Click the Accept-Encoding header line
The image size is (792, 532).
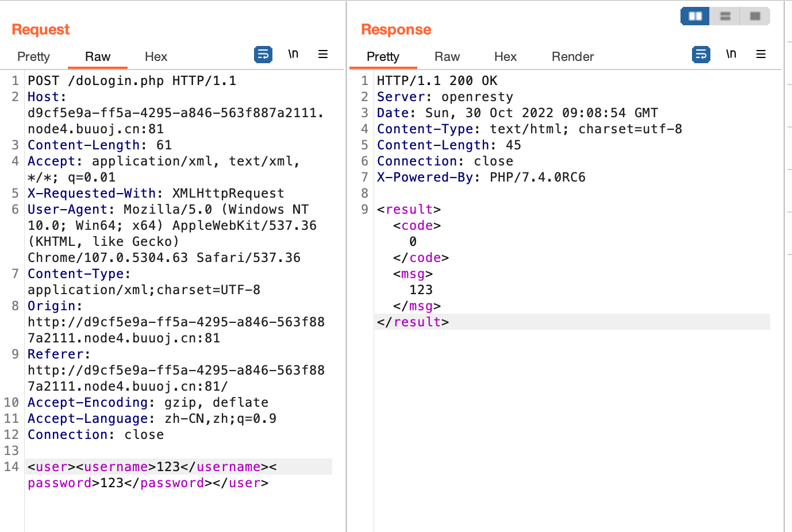pyautogui.click(x=148, y=403)
